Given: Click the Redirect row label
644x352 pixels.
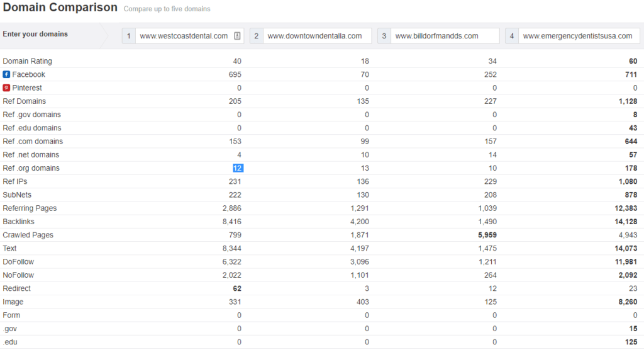Looking at the screenshot, I should pos(16,288).
